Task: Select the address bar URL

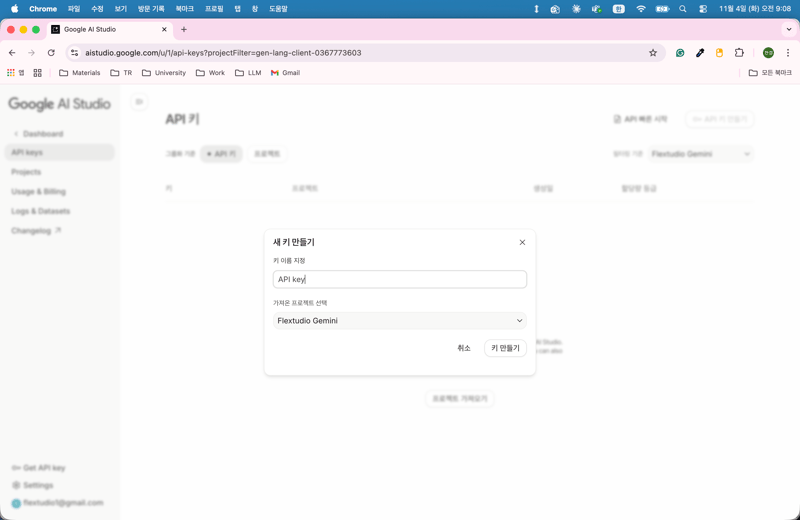Action: pos(223,53)
